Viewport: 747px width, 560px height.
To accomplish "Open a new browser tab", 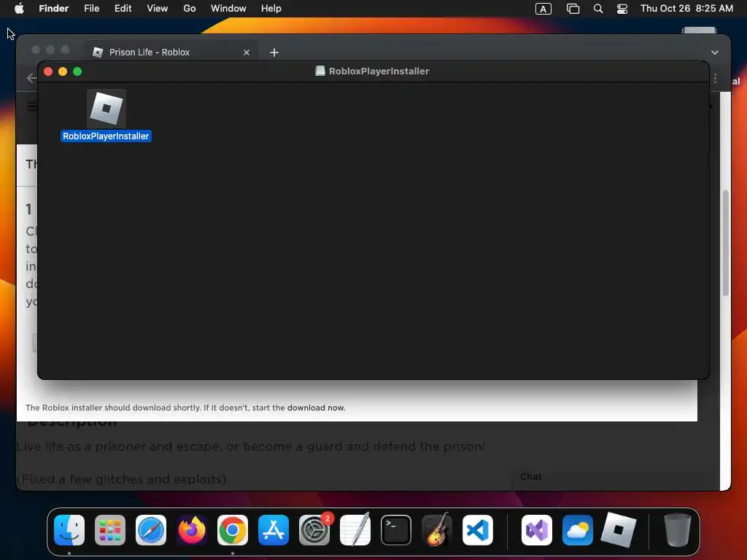I will (x=274, y=52).
